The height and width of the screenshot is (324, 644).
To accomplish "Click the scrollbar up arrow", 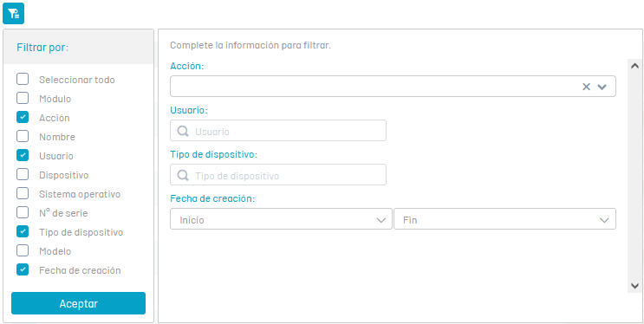I will coord(634,65).
